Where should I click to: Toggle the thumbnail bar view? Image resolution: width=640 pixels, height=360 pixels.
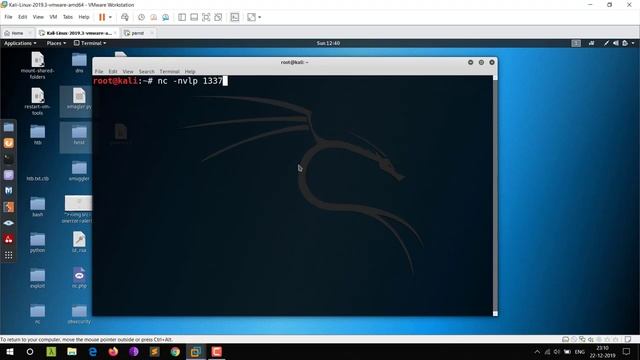[194, 17]
